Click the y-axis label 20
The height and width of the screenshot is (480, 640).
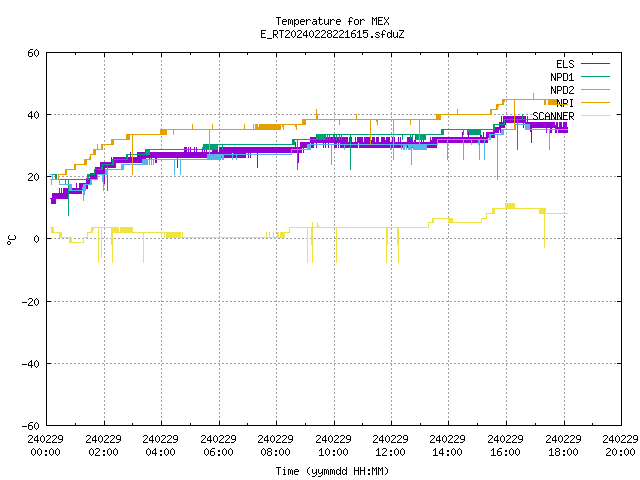[33, 177]
